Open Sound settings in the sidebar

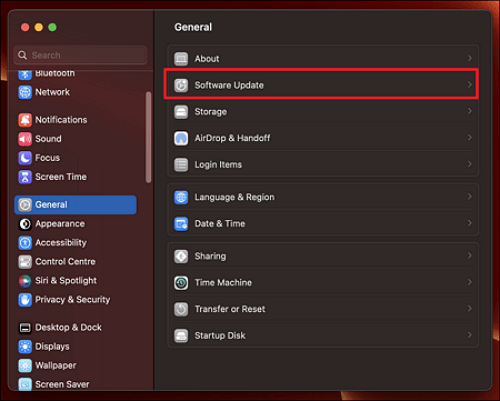coord(75,139)
